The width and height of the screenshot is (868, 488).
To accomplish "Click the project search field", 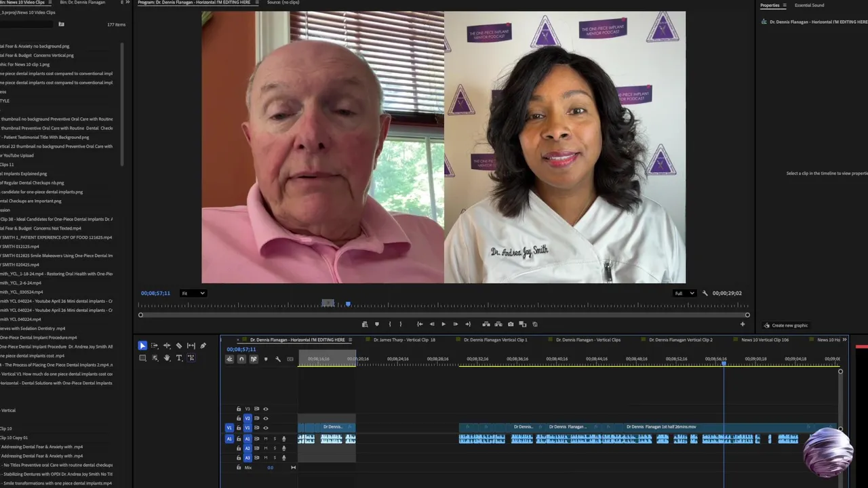I will click(27, 24).
